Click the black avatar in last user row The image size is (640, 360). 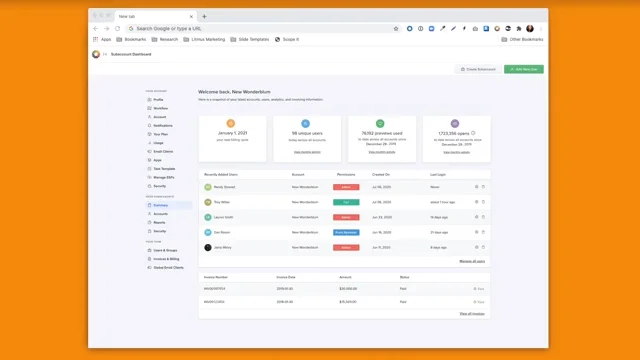pos(208,247)
